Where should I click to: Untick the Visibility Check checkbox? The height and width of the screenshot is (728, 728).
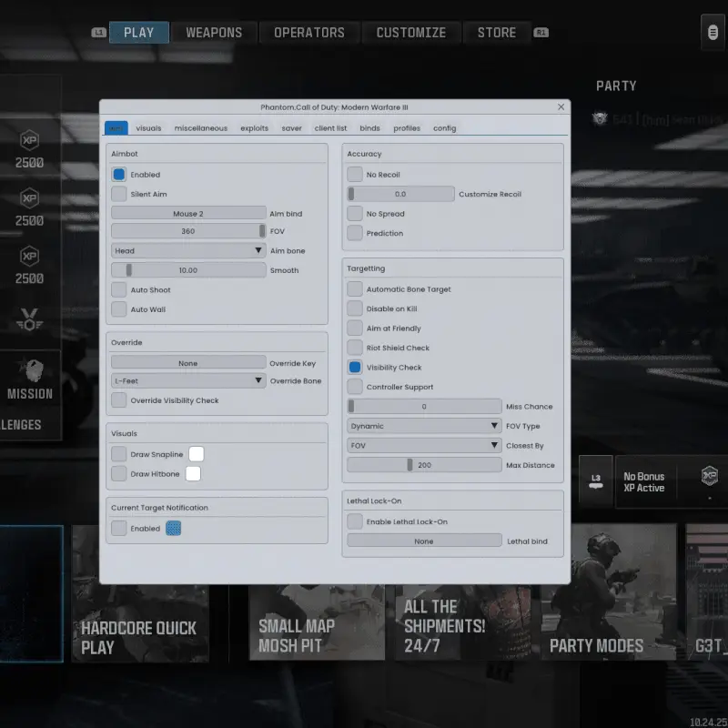355,368
